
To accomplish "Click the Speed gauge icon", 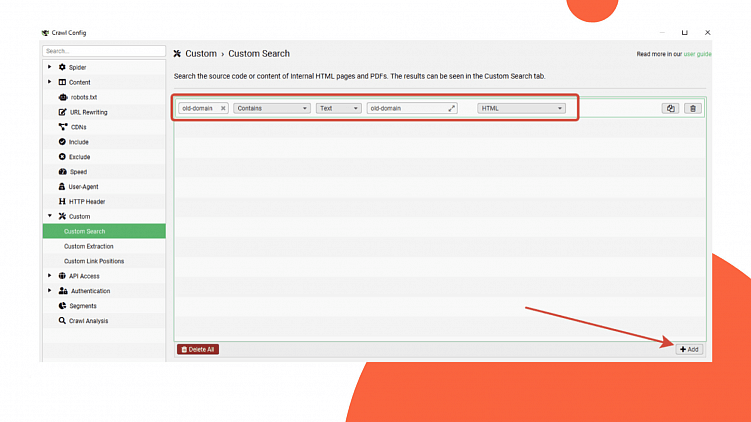I will [62, 171].
